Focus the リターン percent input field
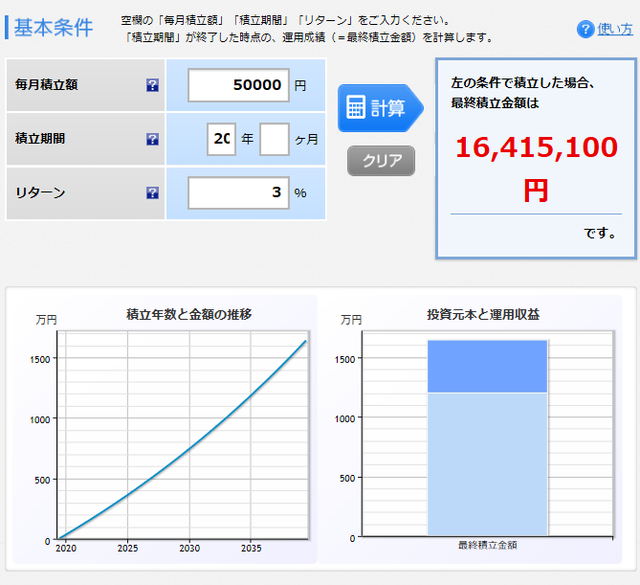Image resolution: width=640 pixels, height=585 pixels. click(x=238, y=193)
